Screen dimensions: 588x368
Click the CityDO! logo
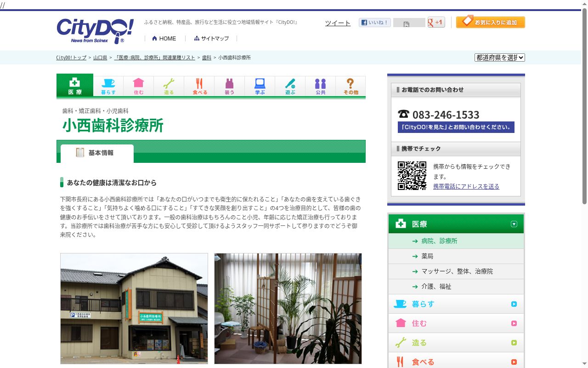click(x=95, y=31)
